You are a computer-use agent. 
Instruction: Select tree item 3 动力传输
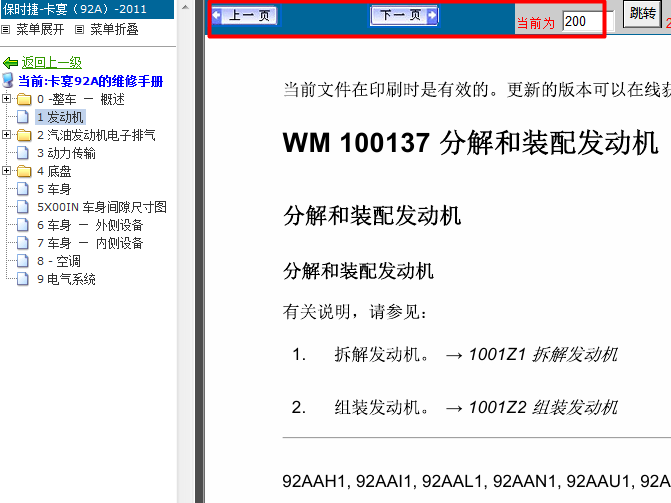click(x=66, y=153)
